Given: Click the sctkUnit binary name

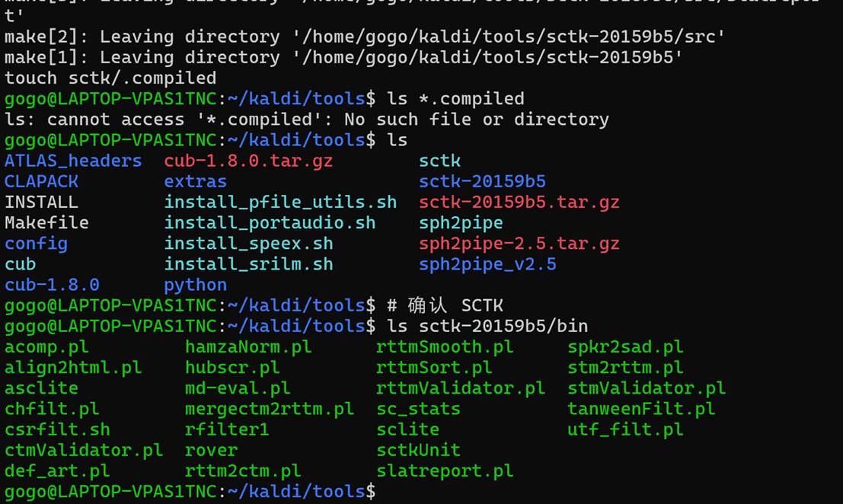Looking at the screenshot, I should coord(418,450).
